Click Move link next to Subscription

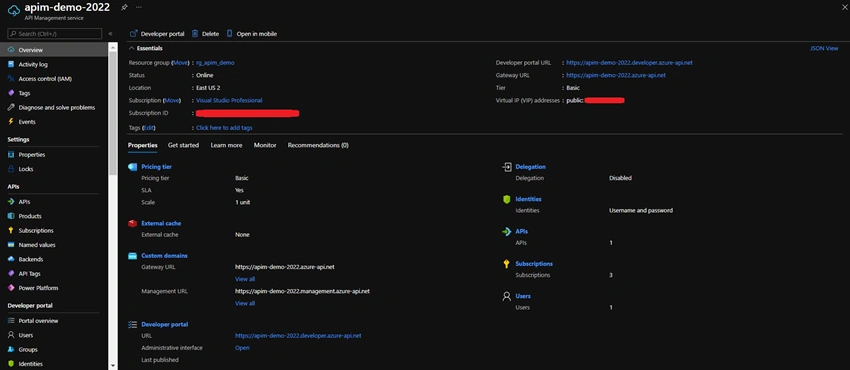(172, 100)
